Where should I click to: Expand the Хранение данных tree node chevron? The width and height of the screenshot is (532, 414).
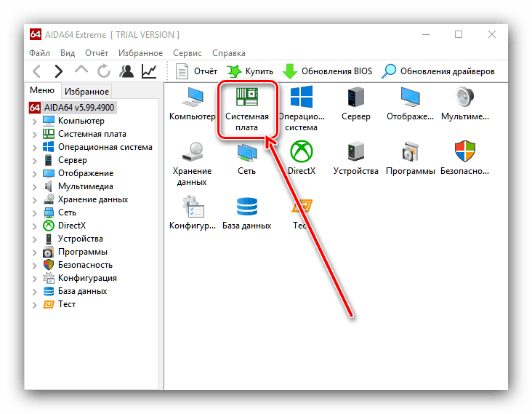[34, 200]
